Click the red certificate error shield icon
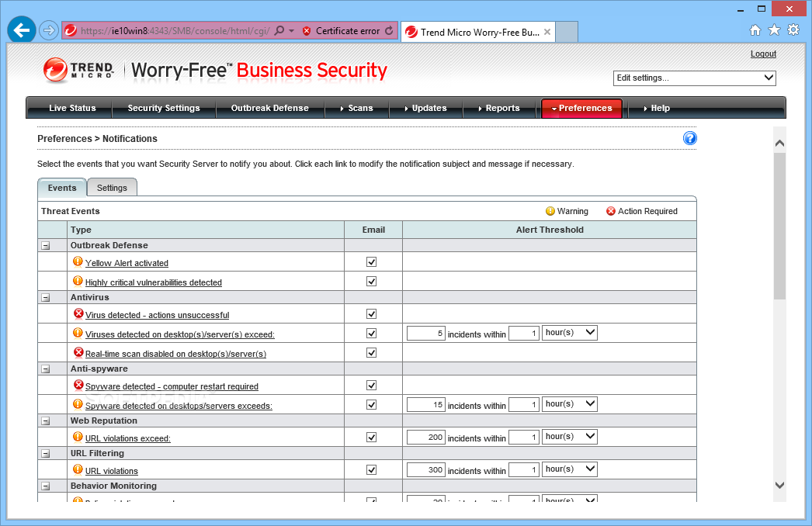The width and height of the screenshot is (812, 526). [307, 31]
